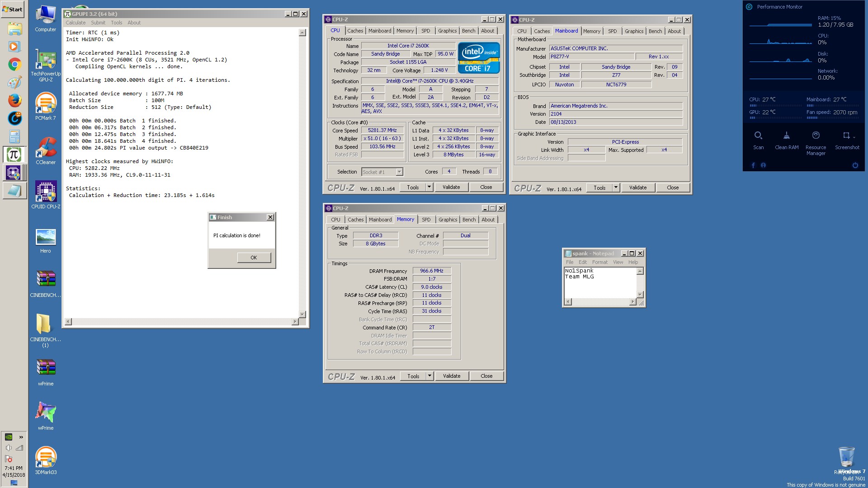Open the CCleaner desktop shortcut
Image resolution: width=868 pixels, height=488 pixels.
point(46,150)
